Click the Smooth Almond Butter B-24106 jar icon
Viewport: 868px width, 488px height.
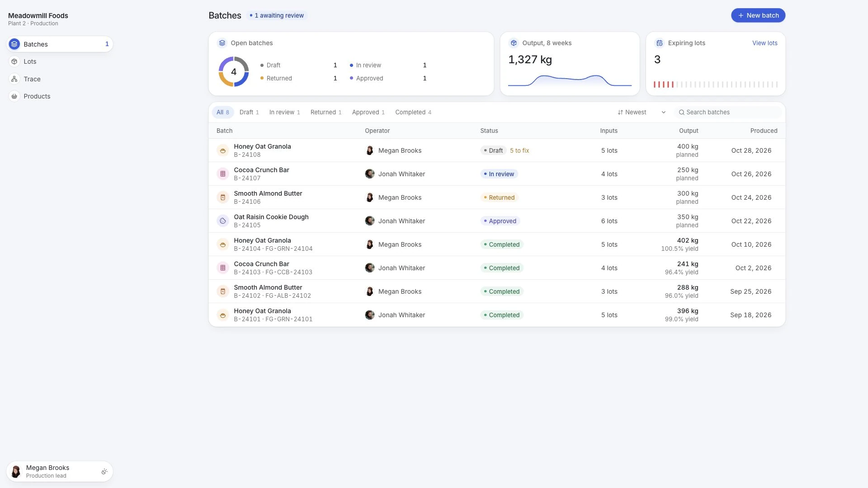click(x=223, y=197)
